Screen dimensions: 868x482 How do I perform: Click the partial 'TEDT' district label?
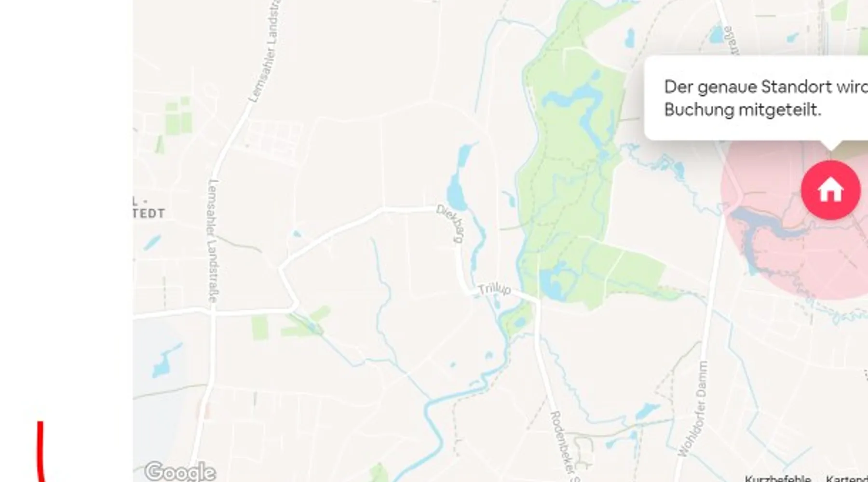(149, 213)
